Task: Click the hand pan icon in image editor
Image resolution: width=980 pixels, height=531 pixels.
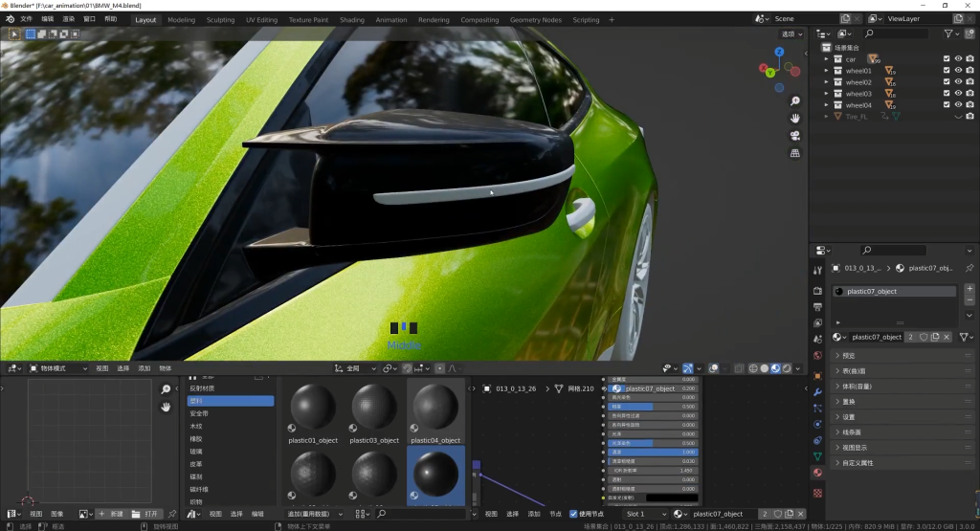Action: [x=166, y=407]
